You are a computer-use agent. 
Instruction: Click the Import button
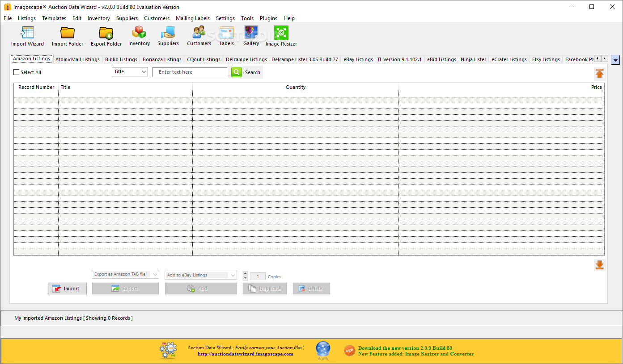(x=67, y=289)
